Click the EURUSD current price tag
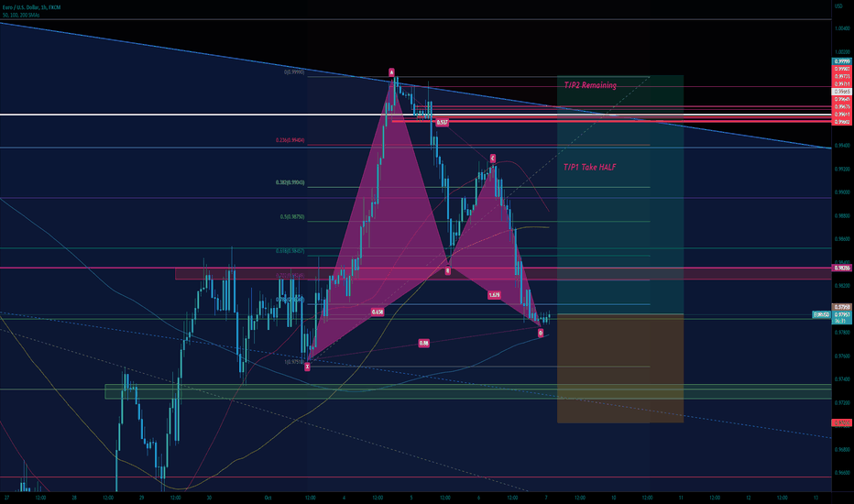This screenshot has height=504, width=854. point(821,315)
